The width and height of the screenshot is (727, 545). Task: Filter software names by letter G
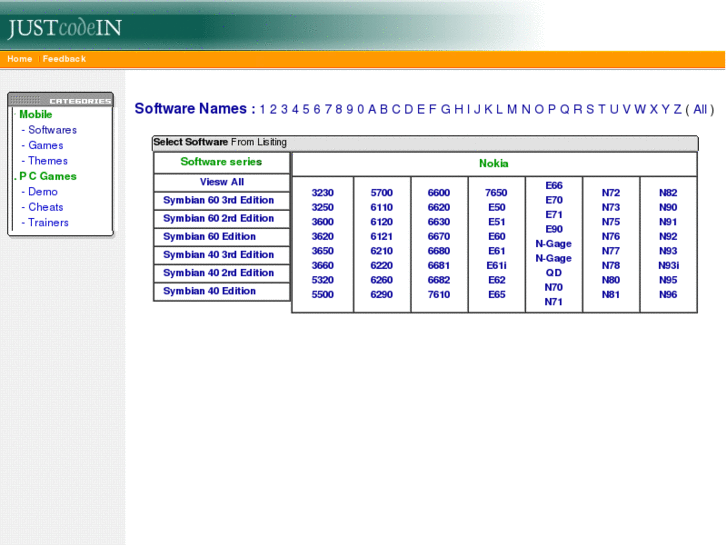(446, 109)
